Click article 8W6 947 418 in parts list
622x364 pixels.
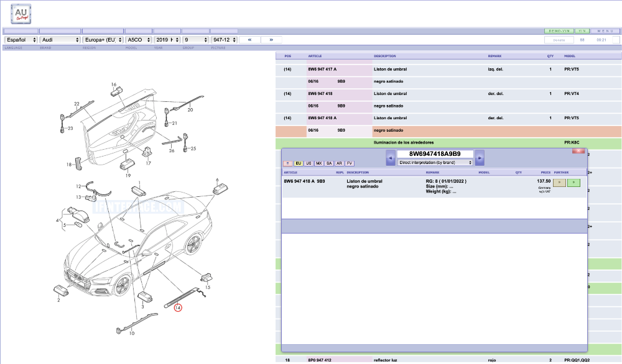point(320,94)
